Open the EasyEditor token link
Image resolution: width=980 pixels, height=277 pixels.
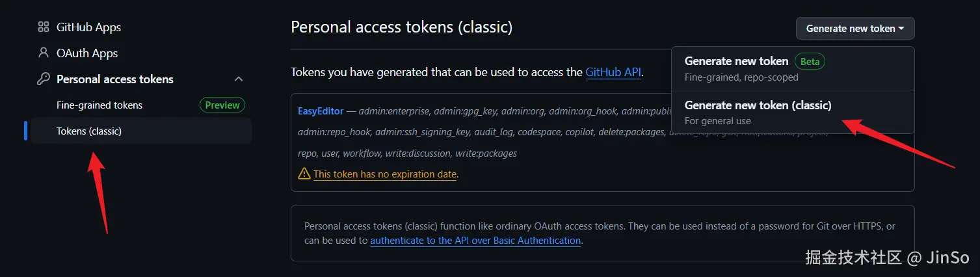[320, 111]
